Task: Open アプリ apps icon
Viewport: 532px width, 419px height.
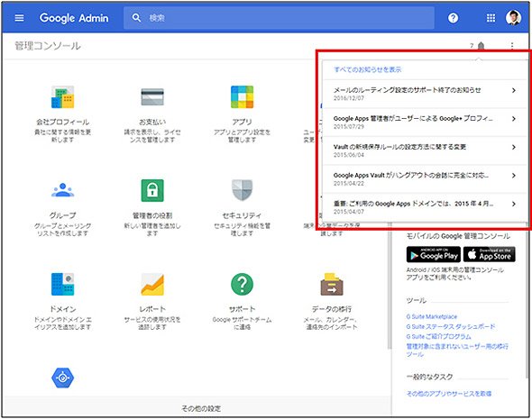Action: coord(242,97)
